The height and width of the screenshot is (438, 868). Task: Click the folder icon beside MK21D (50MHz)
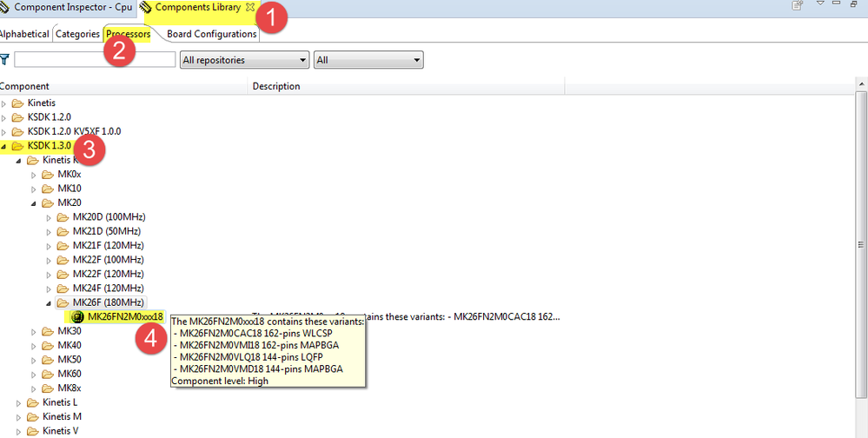pos(63,231)
